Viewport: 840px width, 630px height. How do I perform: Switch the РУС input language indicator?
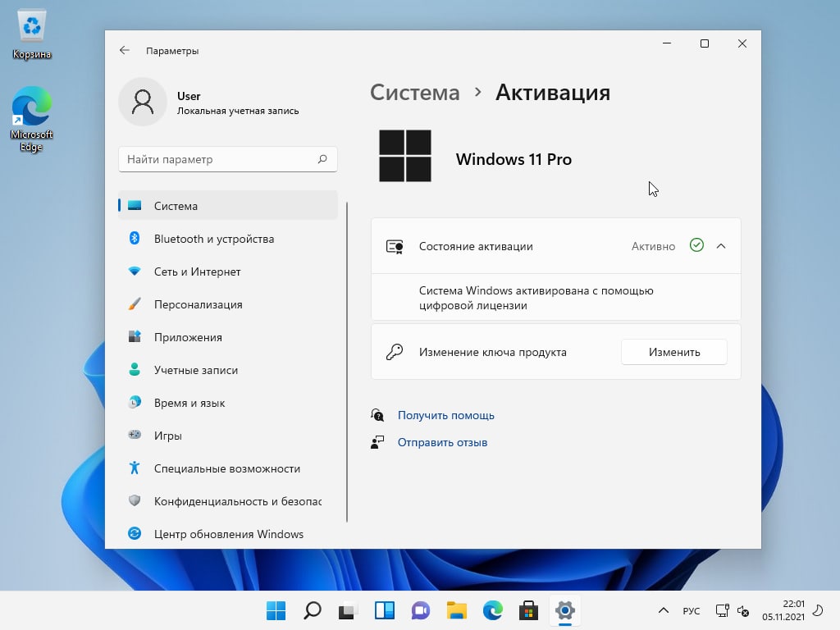click(x=691, y=610)
